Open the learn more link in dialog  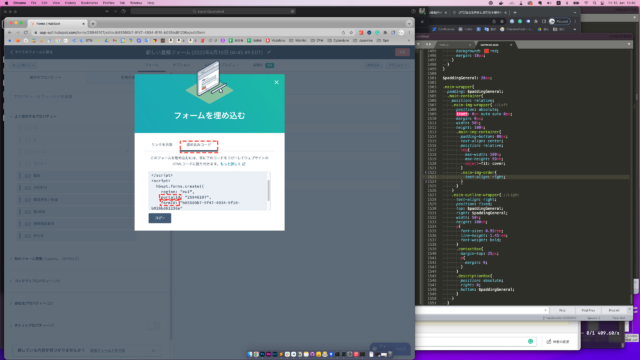[232, 164]
